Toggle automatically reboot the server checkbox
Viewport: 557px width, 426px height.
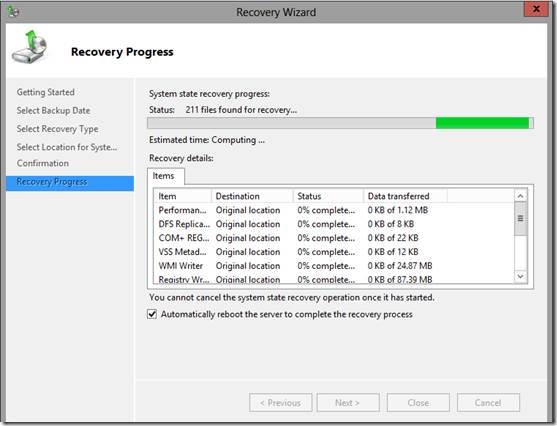152,314
